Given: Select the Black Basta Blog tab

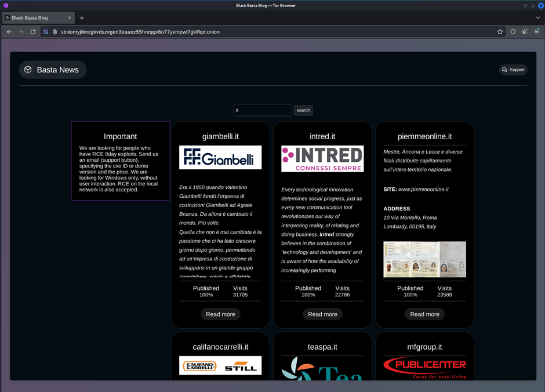Looking at the screenshot, I should pyautogui.click(x=35, y=18).
